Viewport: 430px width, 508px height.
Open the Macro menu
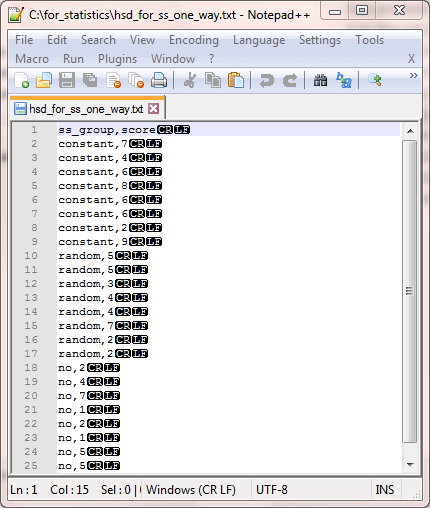point(32,59)
